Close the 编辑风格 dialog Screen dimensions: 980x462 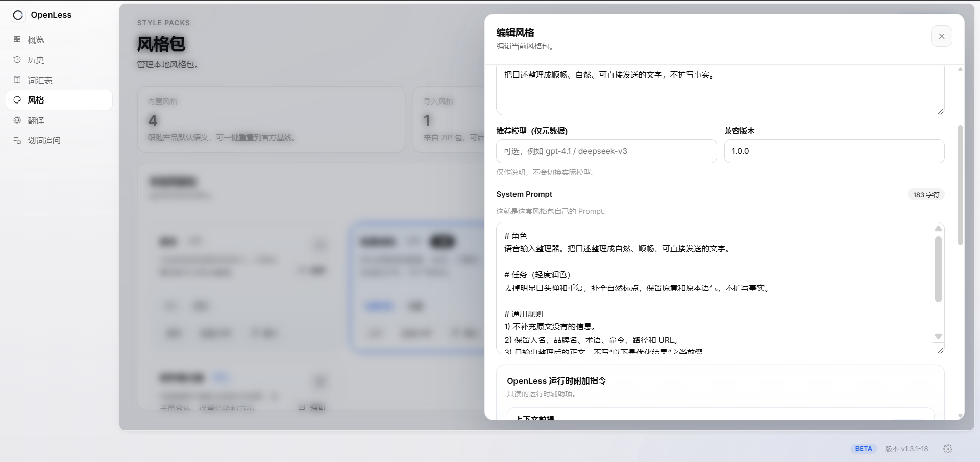(x=942, y=36)
